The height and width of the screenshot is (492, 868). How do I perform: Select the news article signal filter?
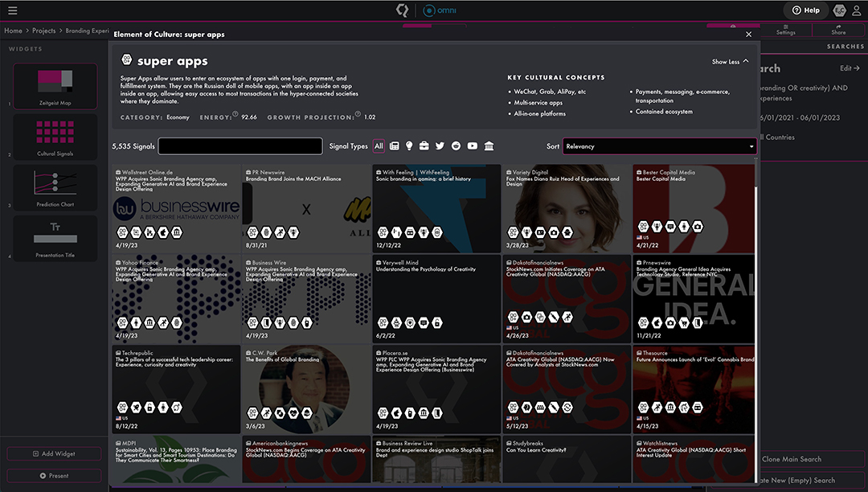(x=394, y=146)
